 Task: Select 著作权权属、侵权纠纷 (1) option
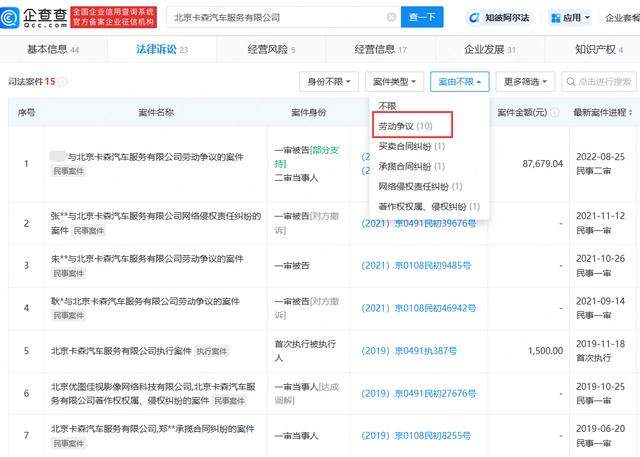[429, 206]
